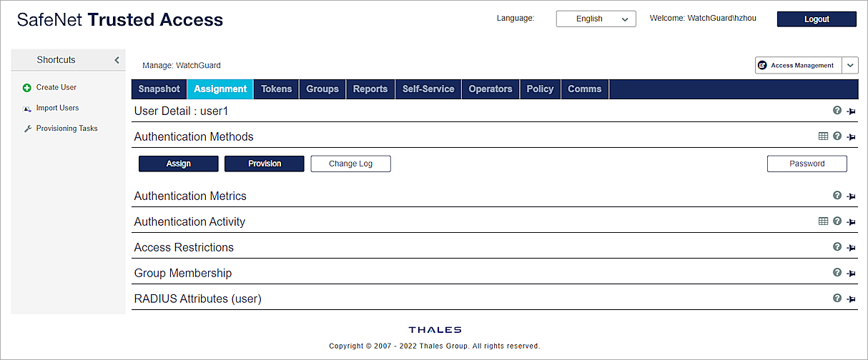Expand the RADIUS Attributes (user) section
This screenshot has width=868, height=360.
pyautogui.click(x=198, y=299)
